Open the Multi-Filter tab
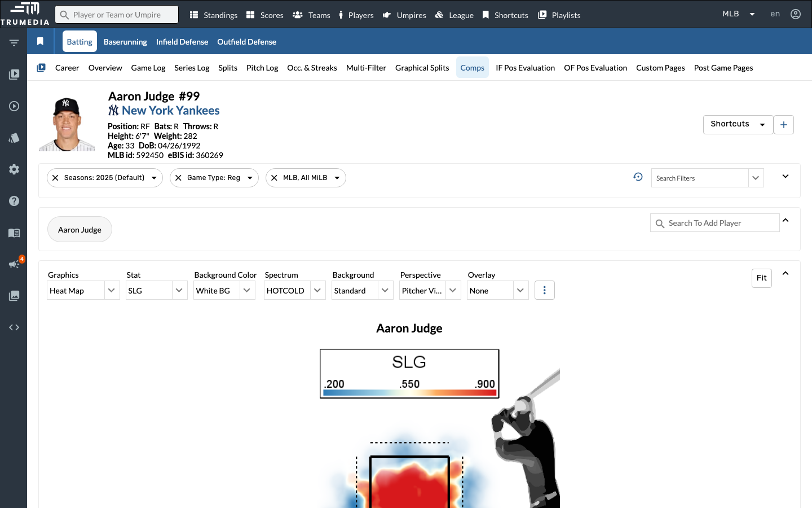The height and width of the screenshot is (508, 812). [366, 68]
